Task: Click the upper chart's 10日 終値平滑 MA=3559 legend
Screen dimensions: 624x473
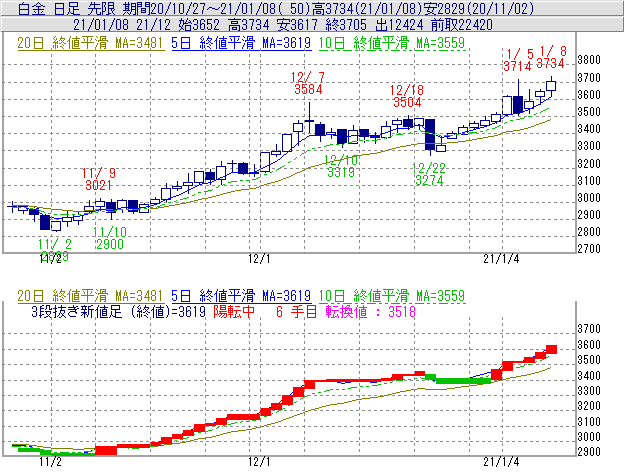Action: click(x=392, y=43)
